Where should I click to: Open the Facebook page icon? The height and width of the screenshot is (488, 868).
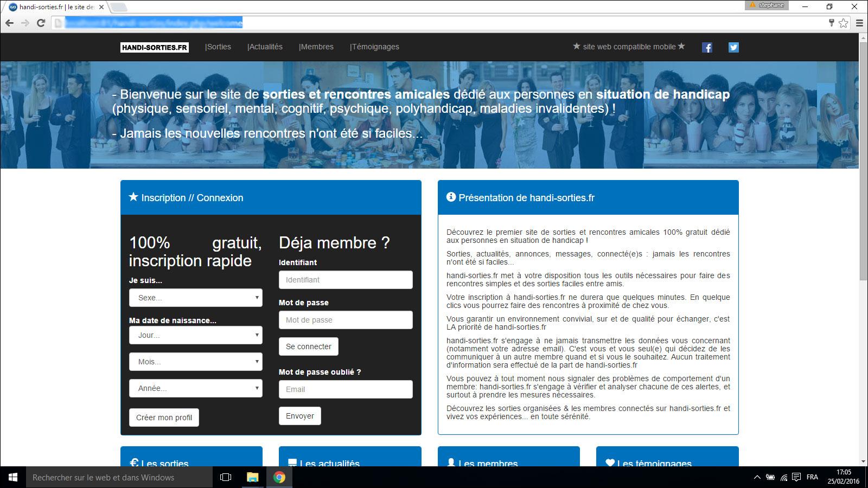tap(707, 47)
